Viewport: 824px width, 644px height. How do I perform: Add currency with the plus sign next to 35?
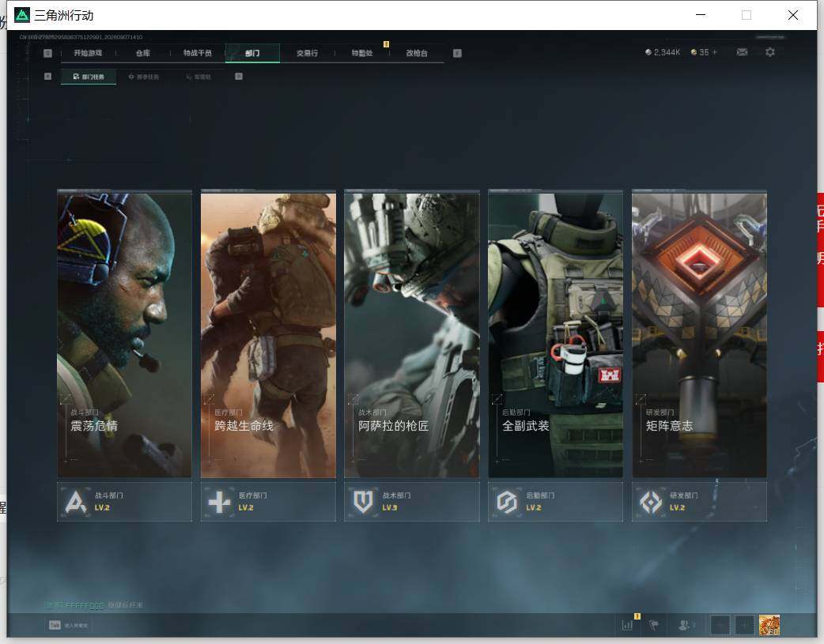point(715,52)
